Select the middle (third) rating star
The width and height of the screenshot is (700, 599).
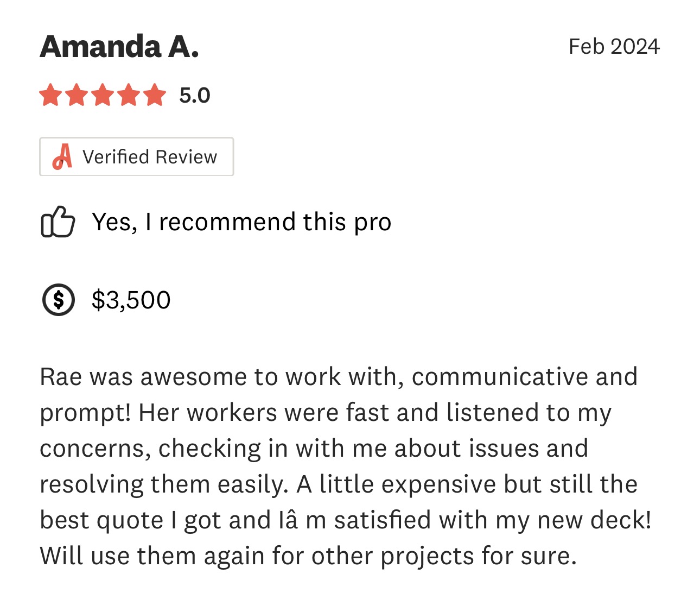tap(103, 95)
